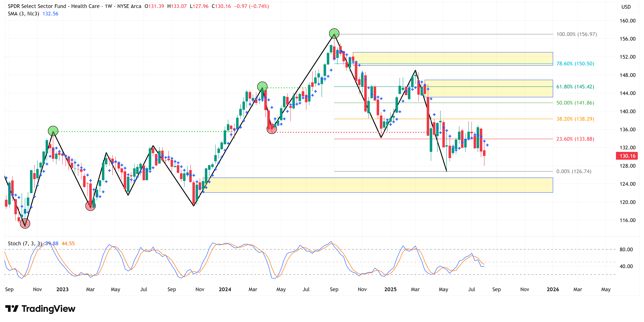Click the 130.16 current price tag
Image resolution: width=644 pixels, height=322 pixels.
tap(627, 156)
